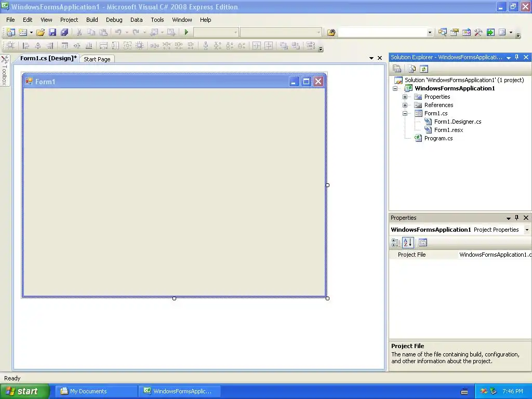The image size is (532, 399).
Task: Toggle auto-hide pin on Solution Explorer
Action: [x=517, y=57]
